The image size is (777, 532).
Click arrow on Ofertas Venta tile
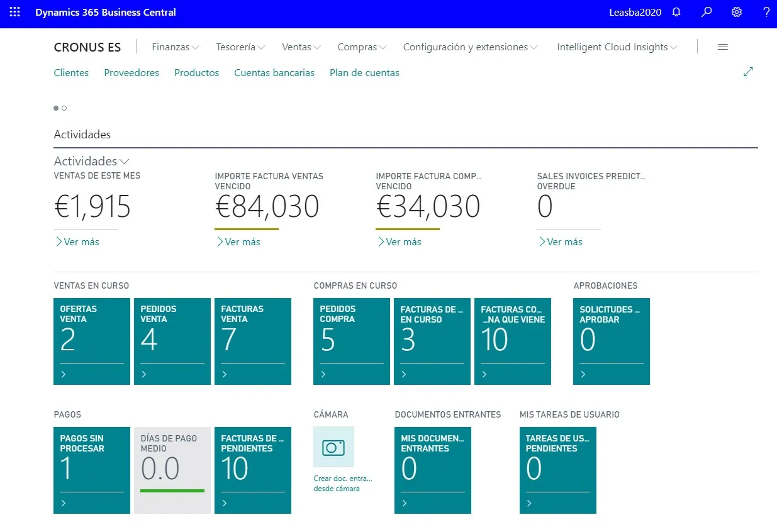click(64, 374)
